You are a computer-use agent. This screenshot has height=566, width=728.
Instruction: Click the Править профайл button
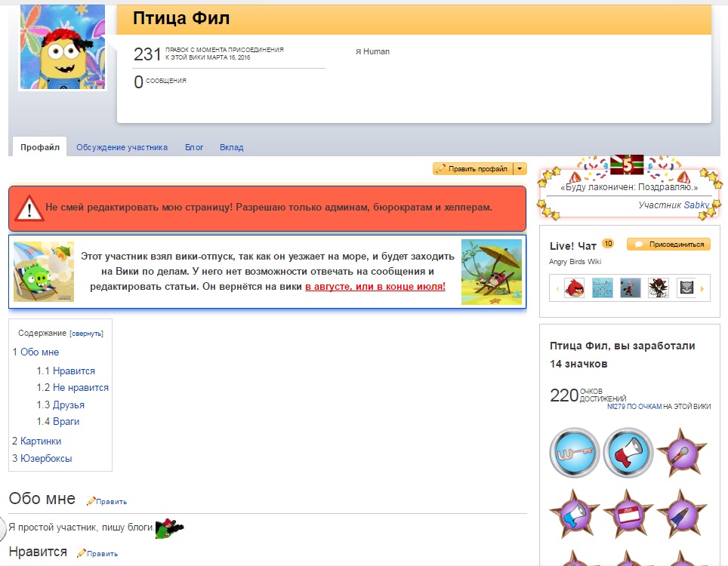point(473,169)
